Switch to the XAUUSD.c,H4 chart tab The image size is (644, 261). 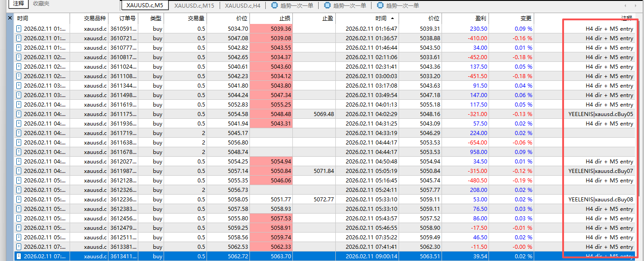(243, 5)
